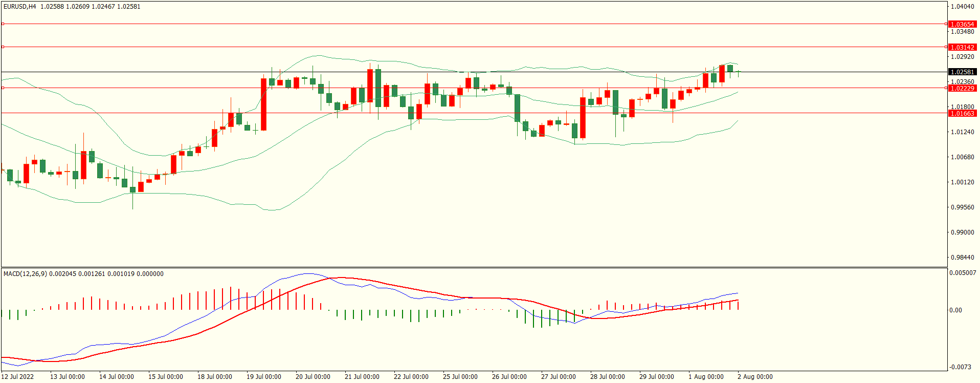Click the 1.01663 red price level label
Screen dimensions: 980x383
[x=962, y=113]
